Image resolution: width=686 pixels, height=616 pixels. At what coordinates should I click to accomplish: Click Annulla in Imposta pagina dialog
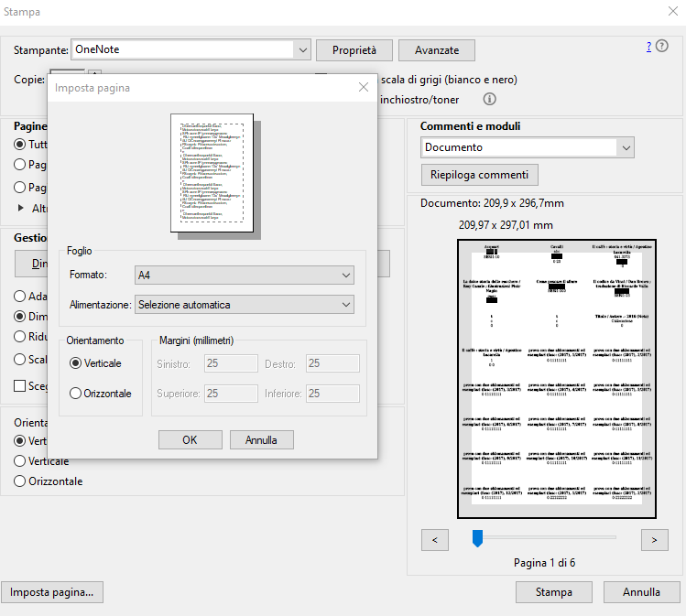coord(261,439)
